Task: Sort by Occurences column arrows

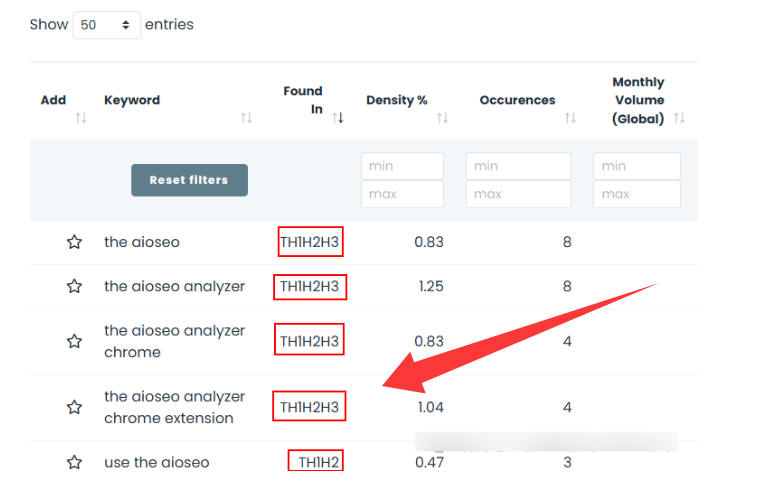Action: [570, 118]
